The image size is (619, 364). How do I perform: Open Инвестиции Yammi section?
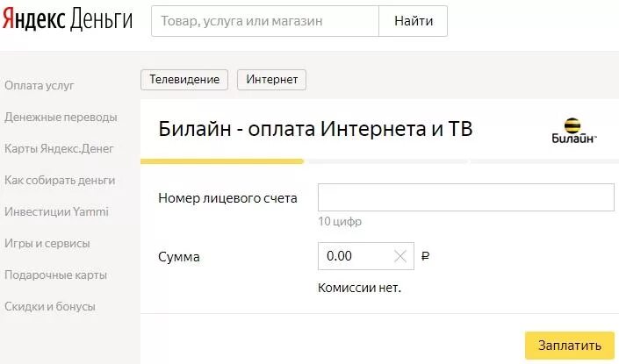[56, 211]
